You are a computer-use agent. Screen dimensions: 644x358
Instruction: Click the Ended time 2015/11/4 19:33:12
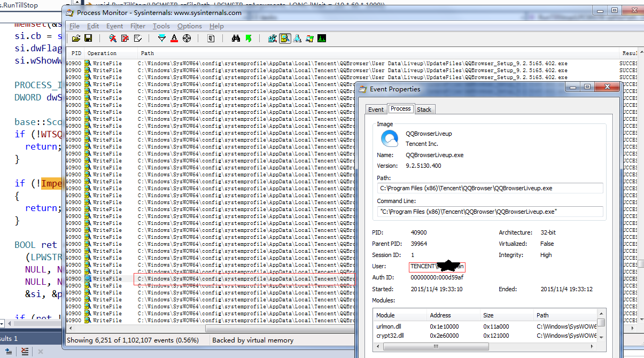567,289
